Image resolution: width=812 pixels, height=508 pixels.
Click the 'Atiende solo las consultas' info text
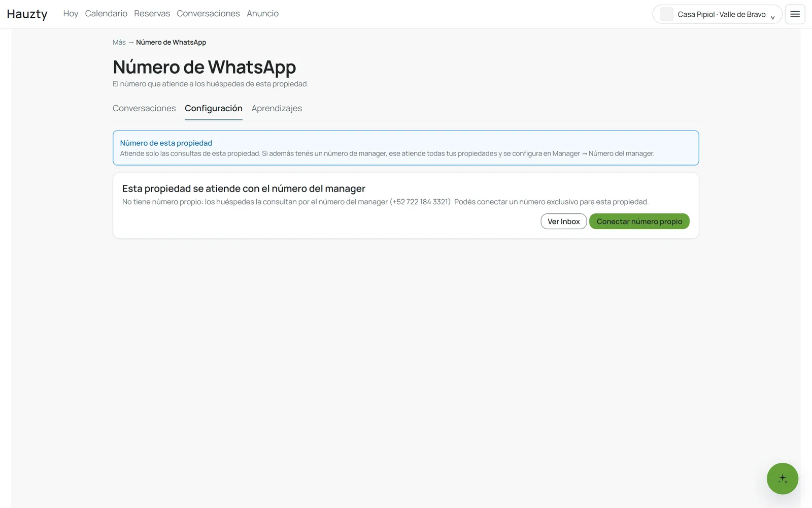387,153
